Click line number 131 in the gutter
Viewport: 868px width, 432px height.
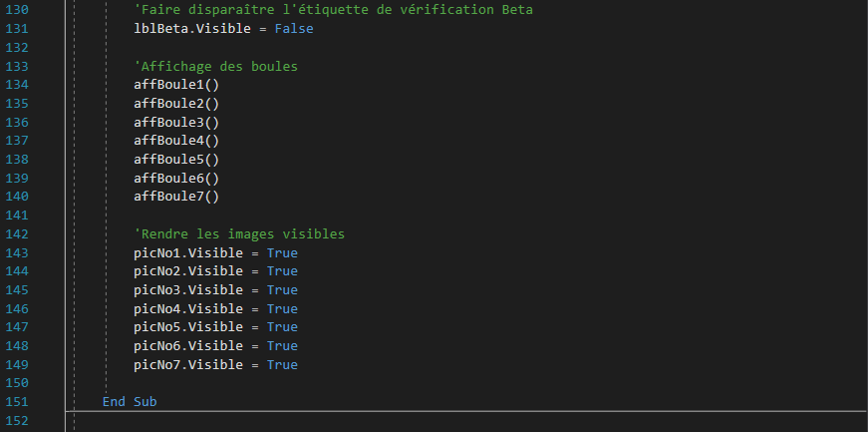[x=17, y=28]
